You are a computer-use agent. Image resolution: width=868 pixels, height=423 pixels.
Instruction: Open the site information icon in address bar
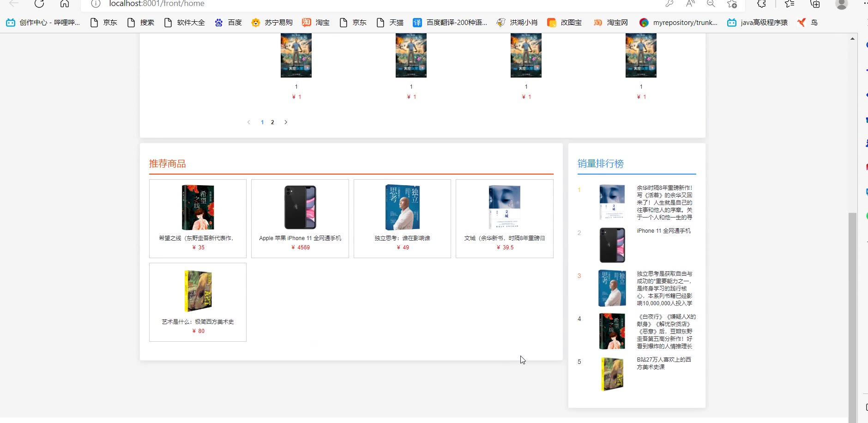click(96, 4)
